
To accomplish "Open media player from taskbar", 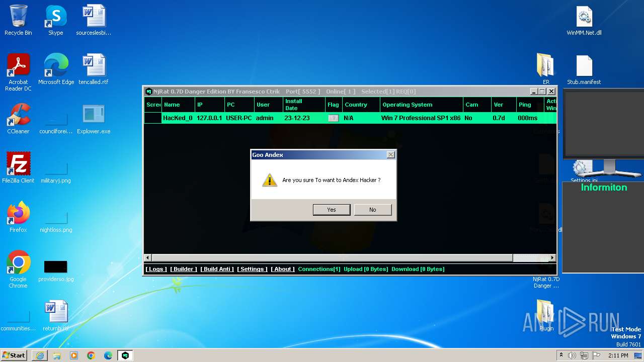I will [74, 355].
